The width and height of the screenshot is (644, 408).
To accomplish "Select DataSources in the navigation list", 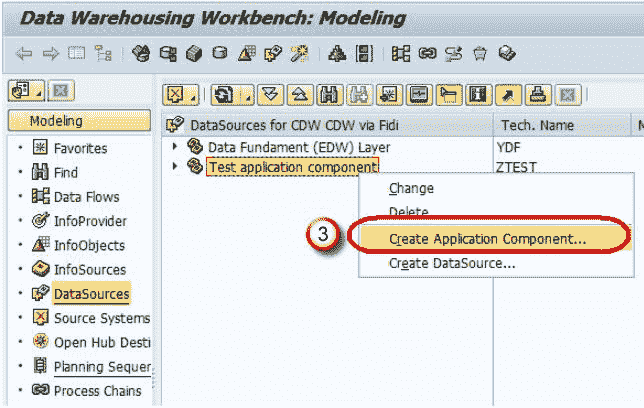I will point(92,294).
